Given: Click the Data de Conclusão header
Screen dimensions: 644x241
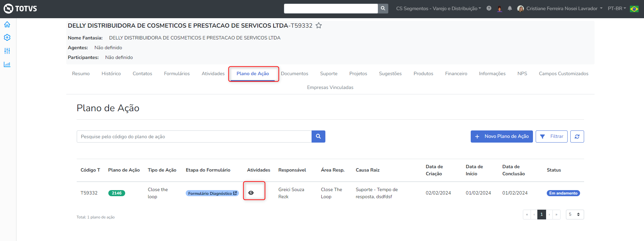Looking at the screenshot, I should click(513, 170).
